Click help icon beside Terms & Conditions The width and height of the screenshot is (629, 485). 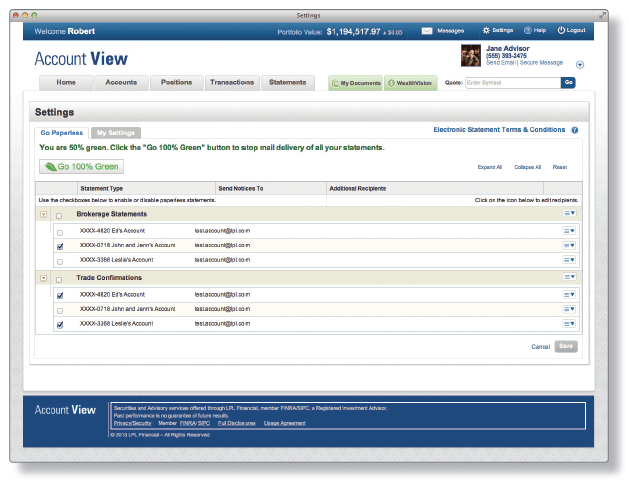tap(574, 130)
